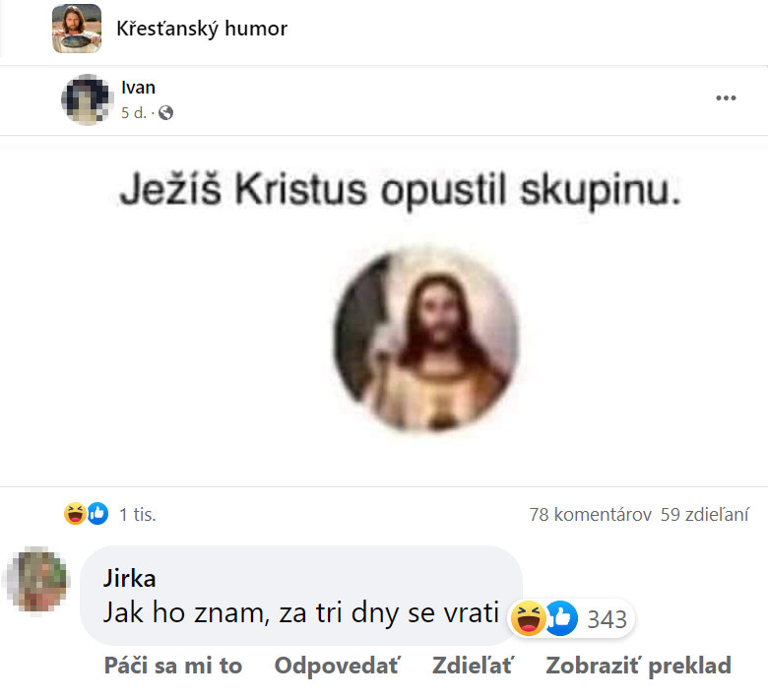Open Jirka's profile via name
768x700 pixels.
pyautogui.click(x=130, y=579)
